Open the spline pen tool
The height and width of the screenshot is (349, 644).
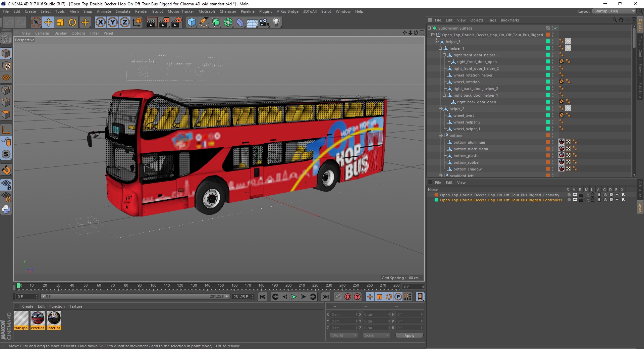pos(204,22)
